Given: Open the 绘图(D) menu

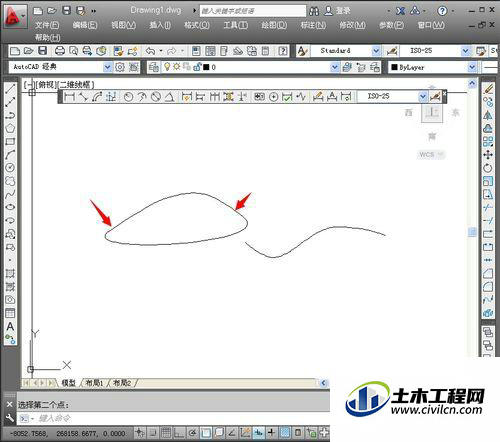Looking at the screenshot, I should pyautogui.click(x=274, y=25).
